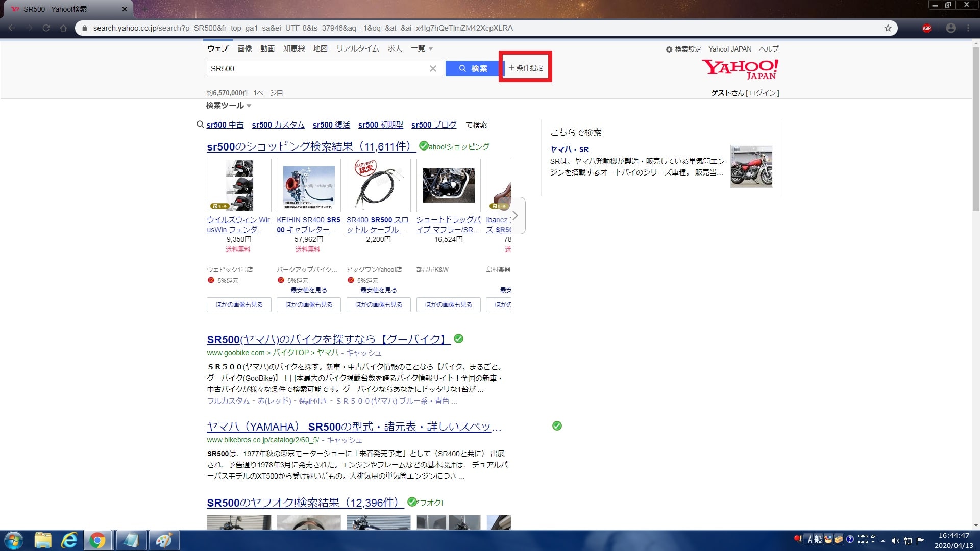The width and height of the screenshot is (980, 551).
Task: Bookmark this page with the star icon
Action: pyautogui.click(x=888, y=28)
